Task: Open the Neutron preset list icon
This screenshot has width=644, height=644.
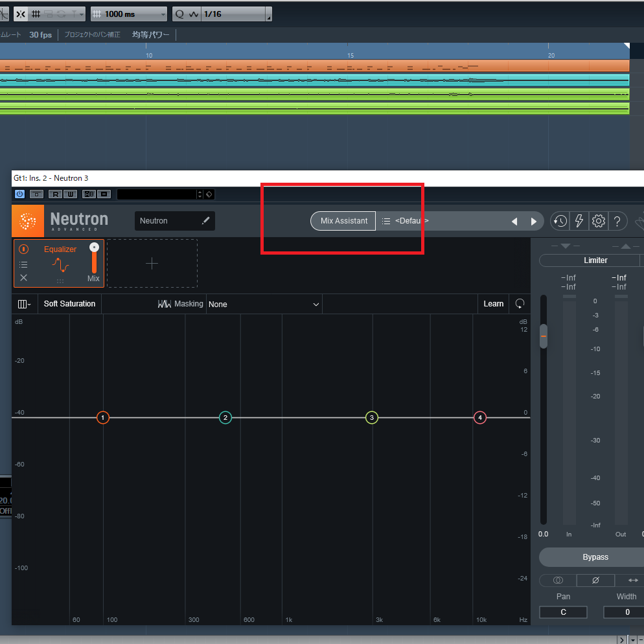Action: click(x=385, y=221)
